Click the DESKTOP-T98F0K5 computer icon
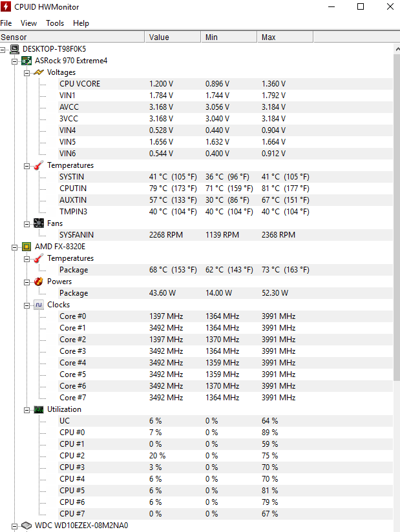 coord(15,49)
